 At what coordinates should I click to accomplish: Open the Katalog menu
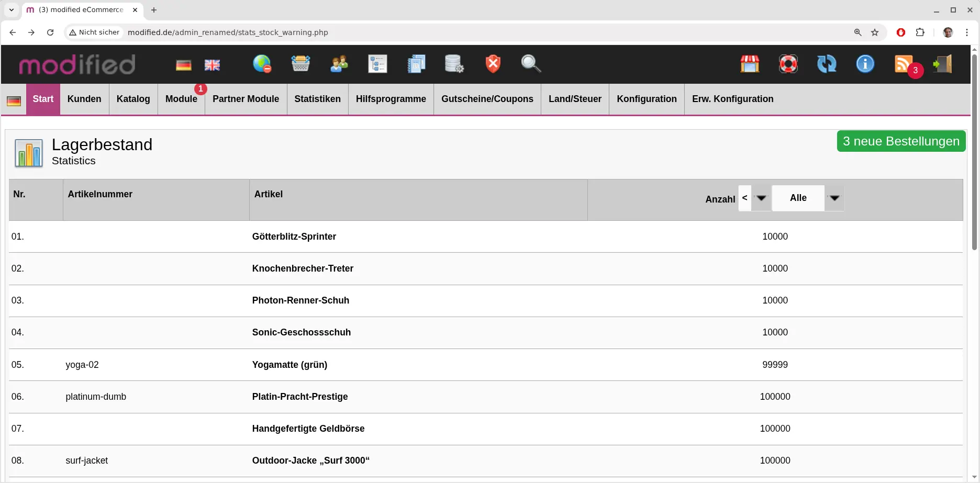pyautogui.click(x=133, y=99)
